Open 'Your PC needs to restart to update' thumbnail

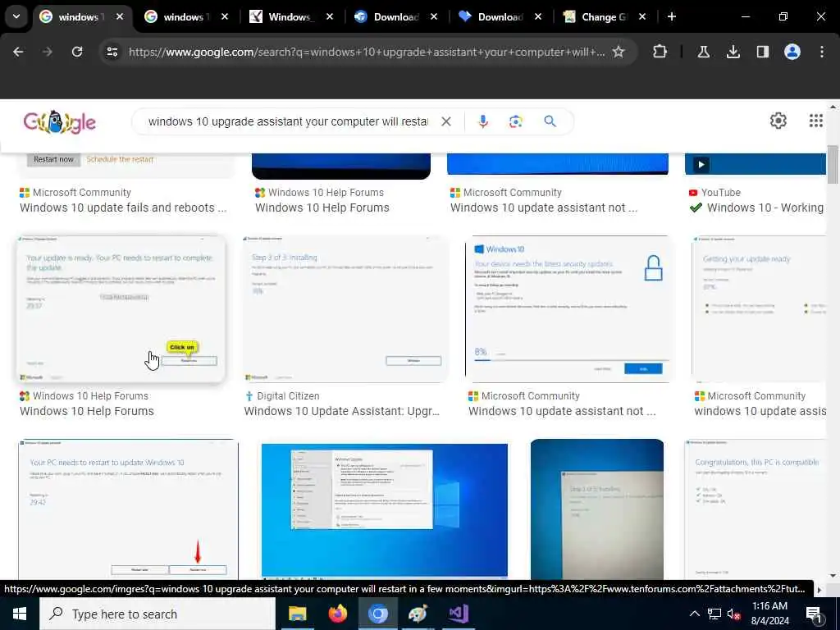129,509
